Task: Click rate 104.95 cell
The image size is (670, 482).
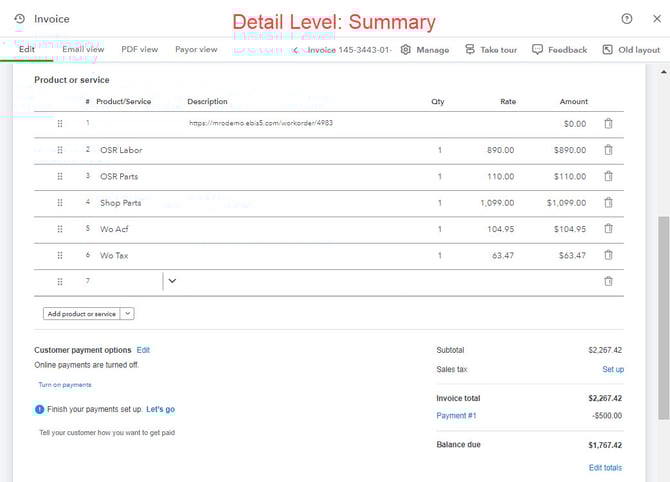Action: [x=500, y=229]
